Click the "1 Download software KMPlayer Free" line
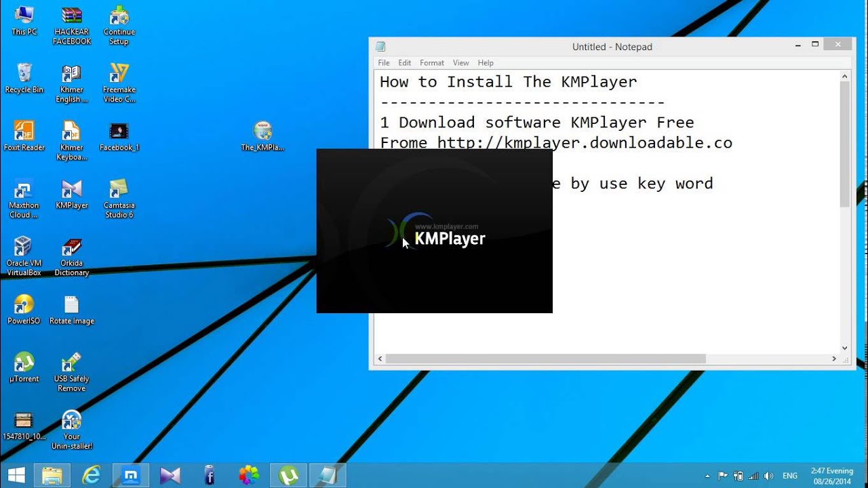This screenshot has height=488, width=868. [537, 123]
